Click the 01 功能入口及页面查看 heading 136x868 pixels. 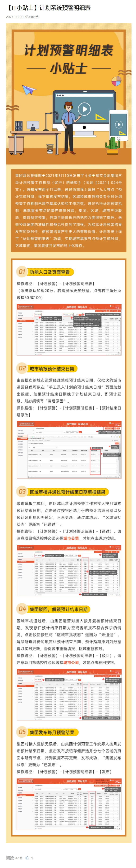(x=45, y=271)
